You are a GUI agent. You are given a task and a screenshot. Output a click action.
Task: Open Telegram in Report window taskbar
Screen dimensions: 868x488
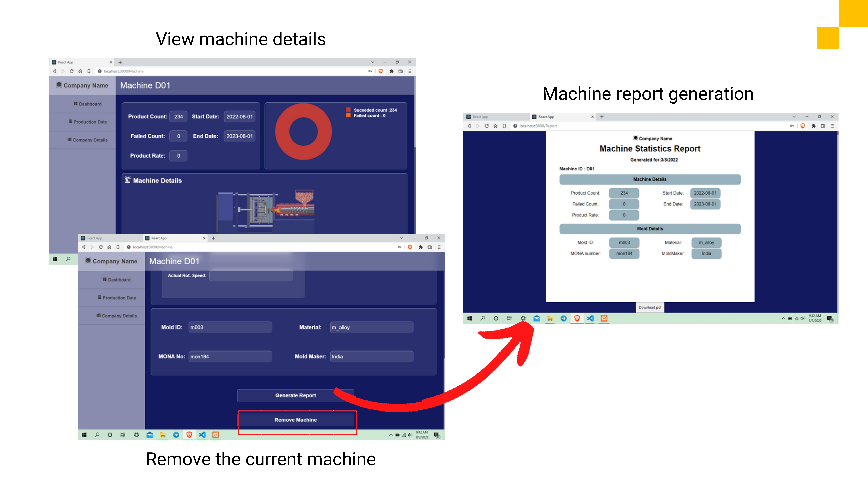[x=563, y=318]
